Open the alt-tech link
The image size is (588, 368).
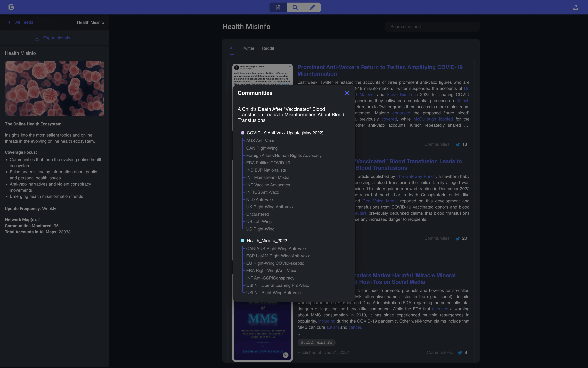pyautogui.click(x=462, y=101)
